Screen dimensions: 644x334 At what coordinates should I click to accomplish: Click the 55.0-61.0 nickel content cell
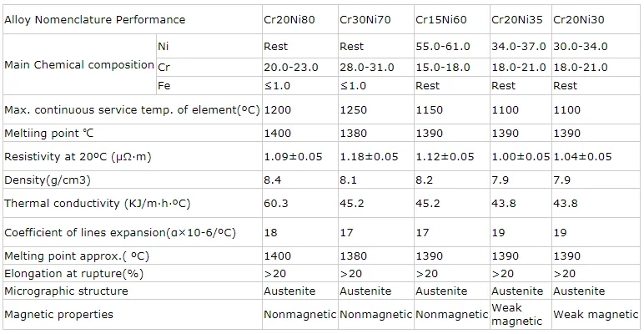(445, 47)
